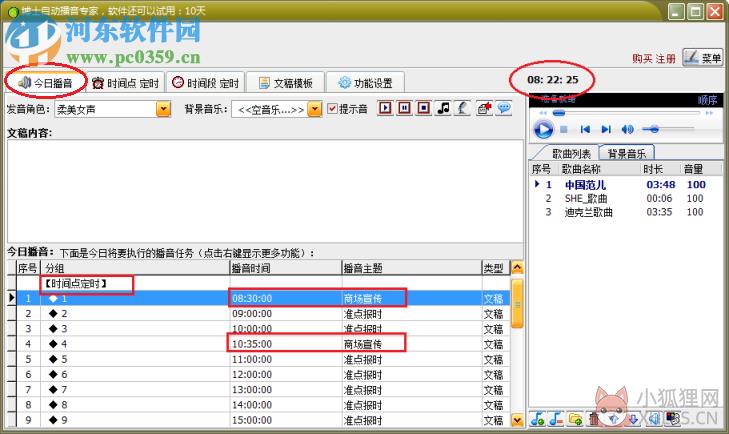Open the 发音角色 voice dropdown
Screen dimensions: 729x434
tap(163, 109)
